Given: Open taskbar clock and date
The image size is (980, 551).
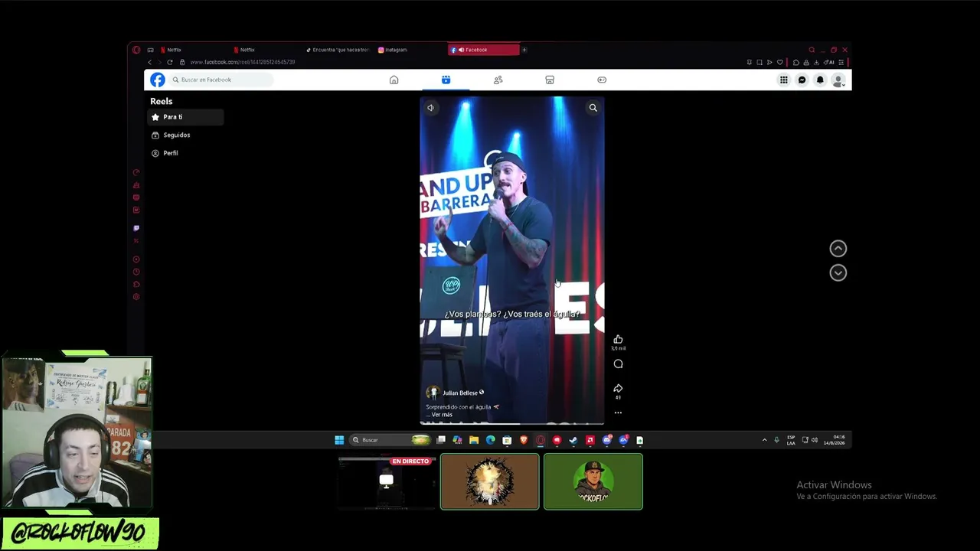Looking at the screenshot, I should [834, 440].
